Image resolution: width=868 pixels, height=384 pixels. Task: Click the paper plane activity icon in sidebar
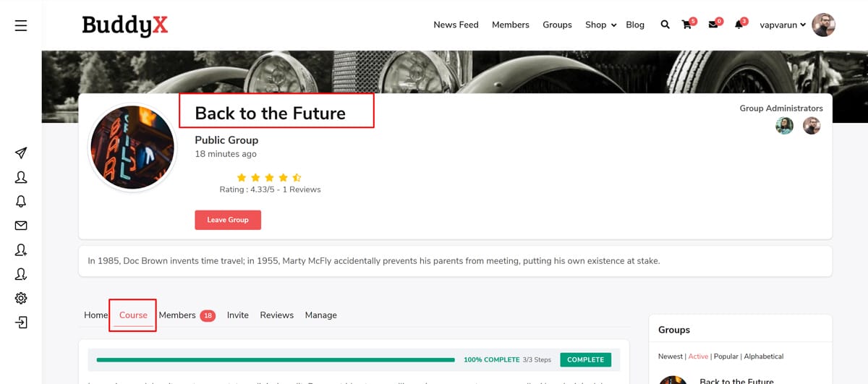click(21, 153)
